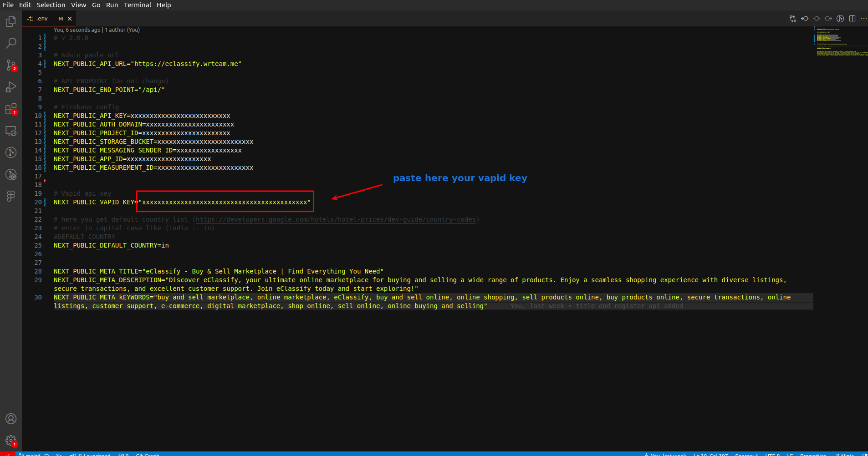Open the Explorer view in activity bar
Screen dimensions: 868x456
(x=11, y=21)
